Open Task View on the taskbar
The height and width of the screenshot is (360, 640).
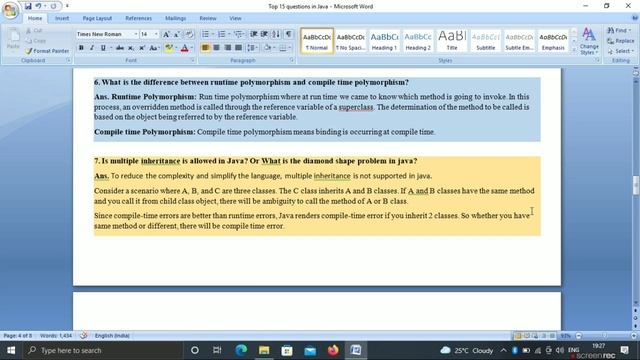pos(217,350)
